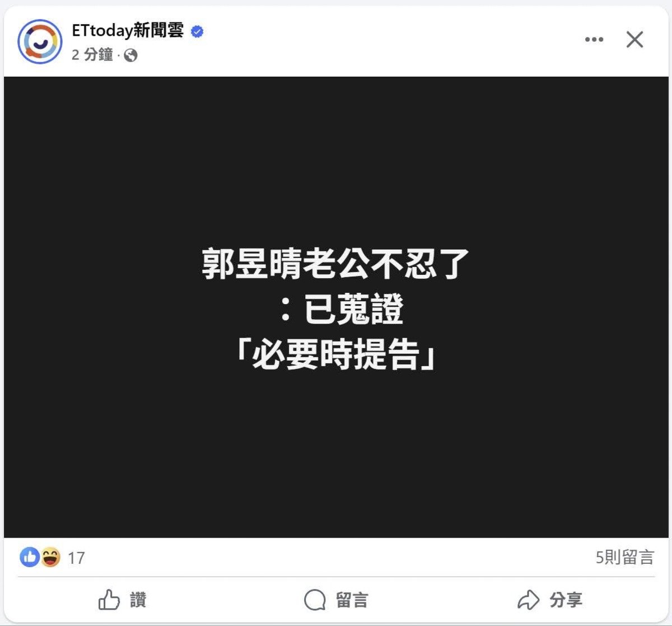
Task: Toggle the 讚 like button
Action: (123, 600)
